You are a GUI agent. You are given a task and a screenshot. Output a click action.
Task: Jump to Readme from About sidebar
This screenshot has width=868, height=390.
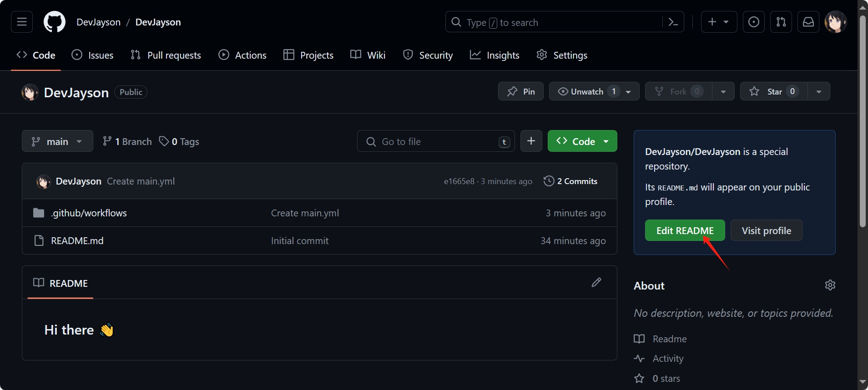click(x=661, y=339)
